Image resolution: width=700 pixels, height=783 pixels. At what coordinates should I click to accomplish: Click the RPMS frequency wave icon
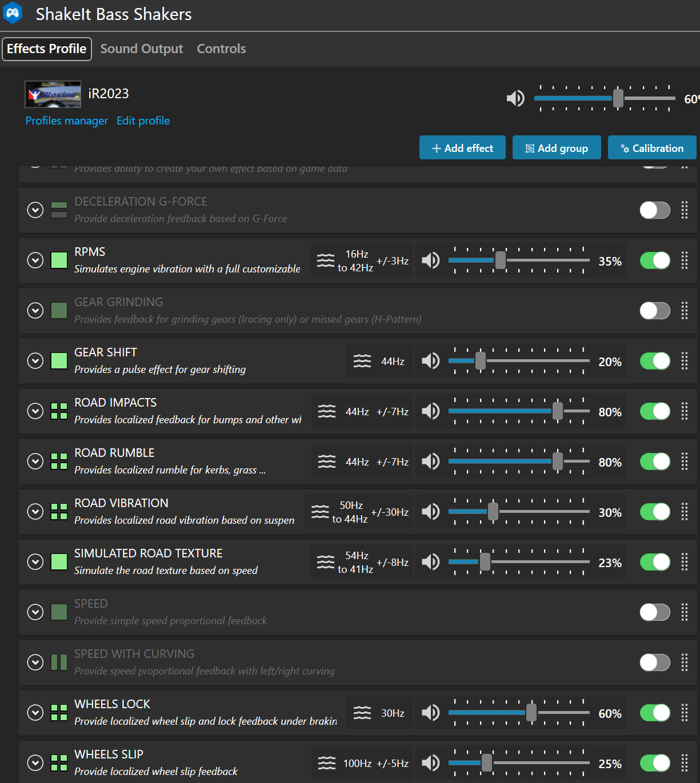326,260
